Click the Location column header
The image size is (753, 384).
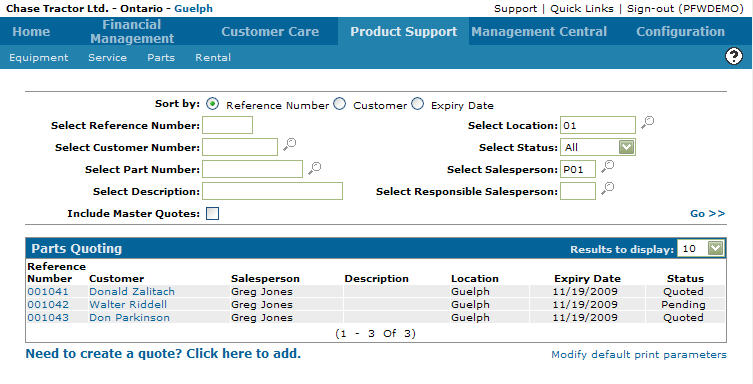[474, 278]
